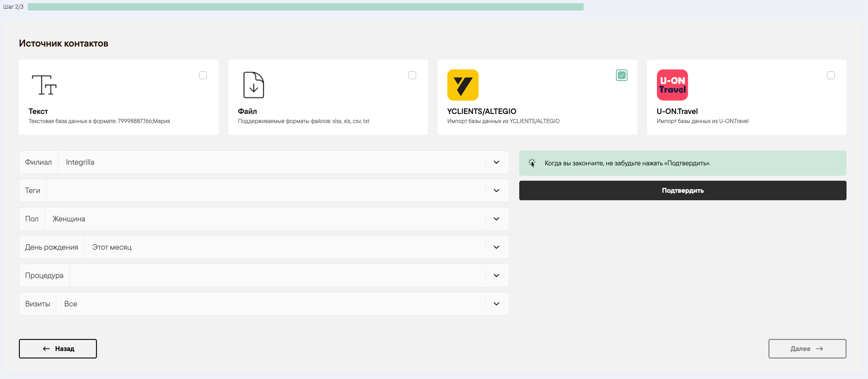This screenshot has height=379, width=868.
Task: Click the left arrow icon on Назад
Action: (47, 349)
